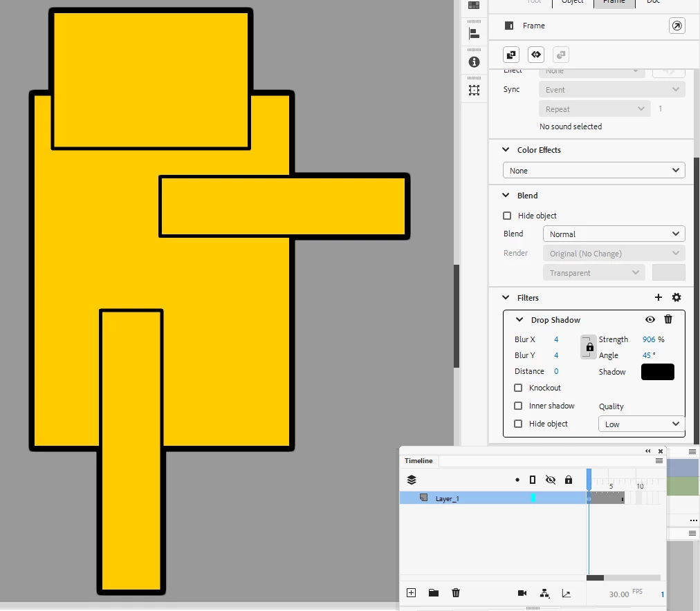Viewport: 700px width, 611px height.
Task: Toggle hide all layers eye icon
Action: click(x=551, y=480)
